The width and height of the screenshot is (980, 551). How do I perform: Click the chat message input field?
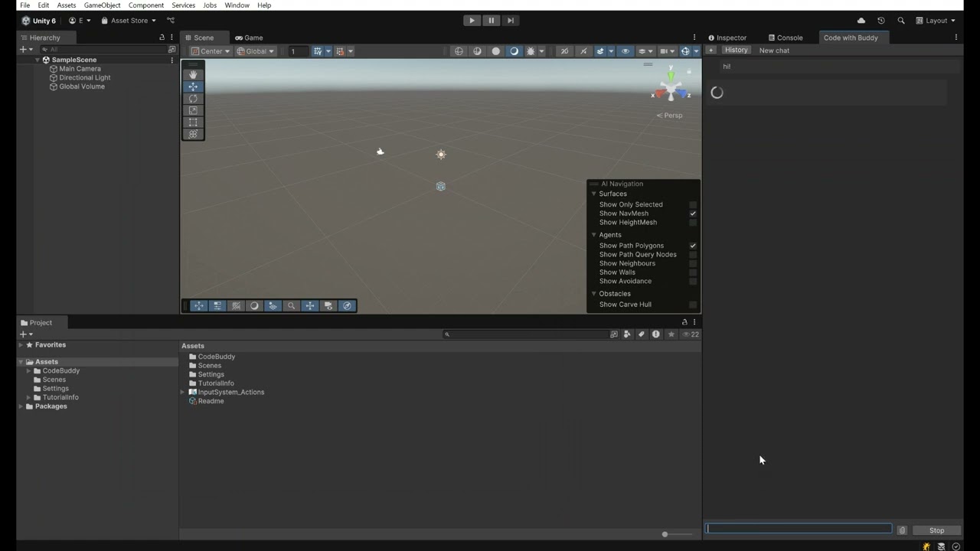coord(799,529)
